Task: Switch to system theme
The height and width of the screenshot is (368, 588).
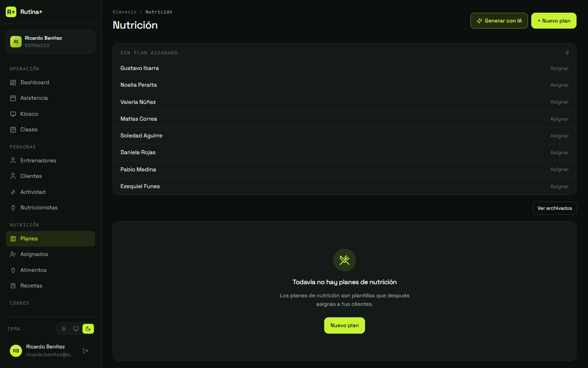Action: coord(76,329)
